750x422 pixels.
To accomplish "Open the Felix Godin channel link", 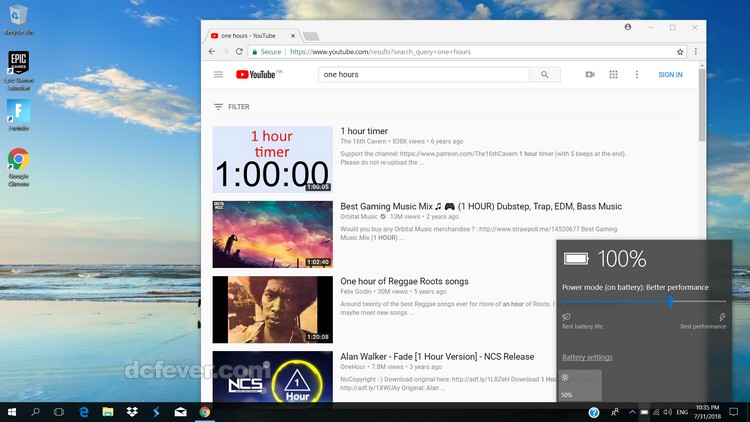I will pos(356,292).
